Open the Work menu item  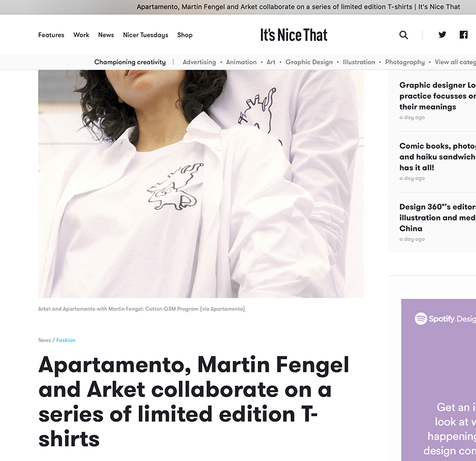[81, 35]
